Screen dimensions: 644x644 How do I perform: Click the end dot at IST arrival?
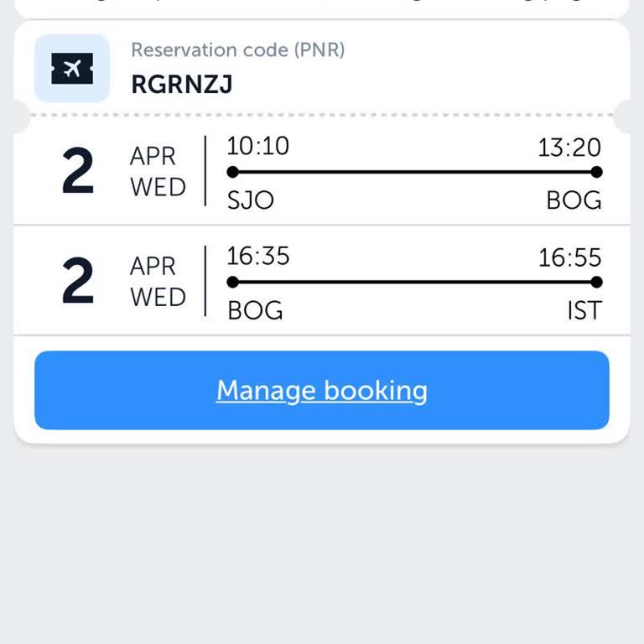pyautogui.click(x=596, y=282)
